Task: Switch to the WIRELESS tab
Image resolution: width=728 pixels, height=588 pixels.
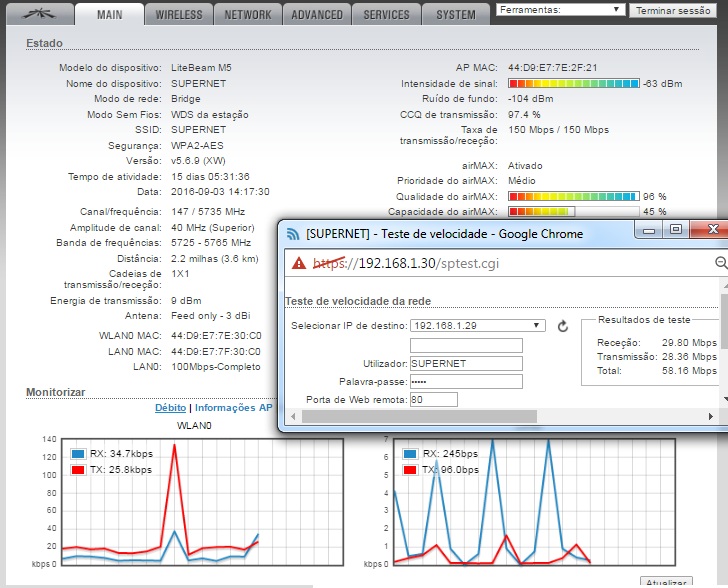Action: pyautogui.click(x=179, y=15)
